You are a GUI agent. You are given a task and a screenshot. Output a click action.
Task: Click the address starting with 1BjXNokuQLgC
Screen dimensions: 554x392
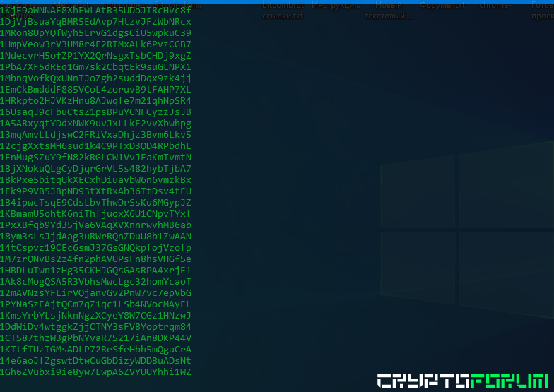95,168
